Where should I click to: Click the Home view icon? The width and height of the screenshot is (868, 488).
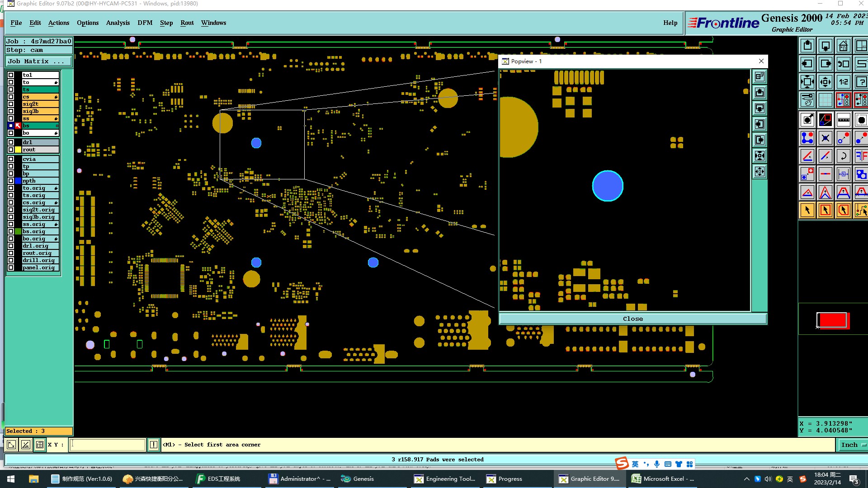point(843,46)
